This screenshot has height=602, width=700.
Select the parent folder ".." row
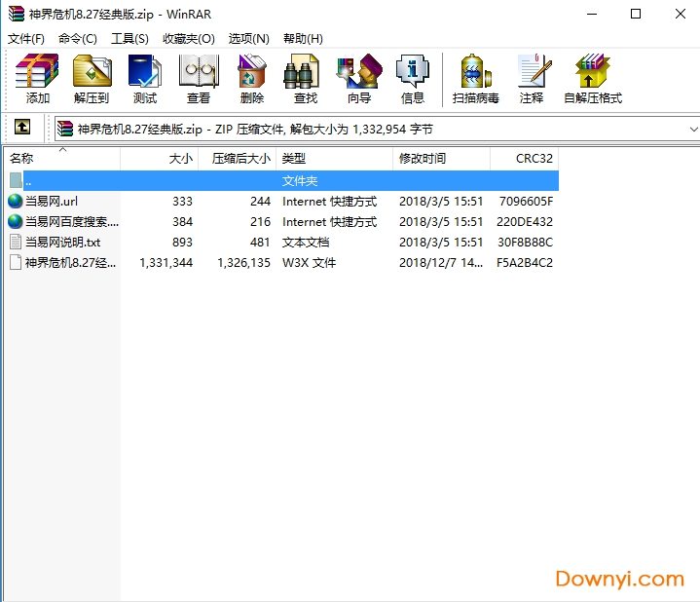click(29, 181)
